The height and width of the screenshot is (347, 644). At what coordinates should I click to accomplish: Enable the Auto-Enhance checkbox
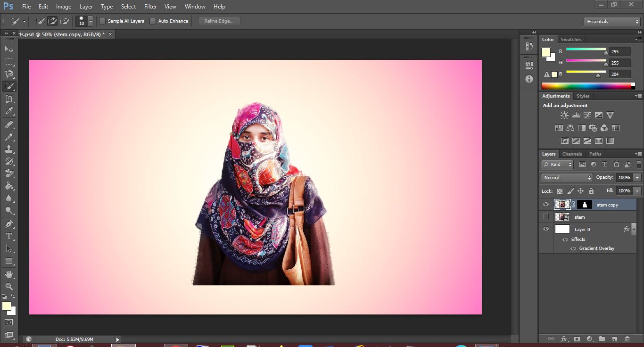(x=153, y=21)
